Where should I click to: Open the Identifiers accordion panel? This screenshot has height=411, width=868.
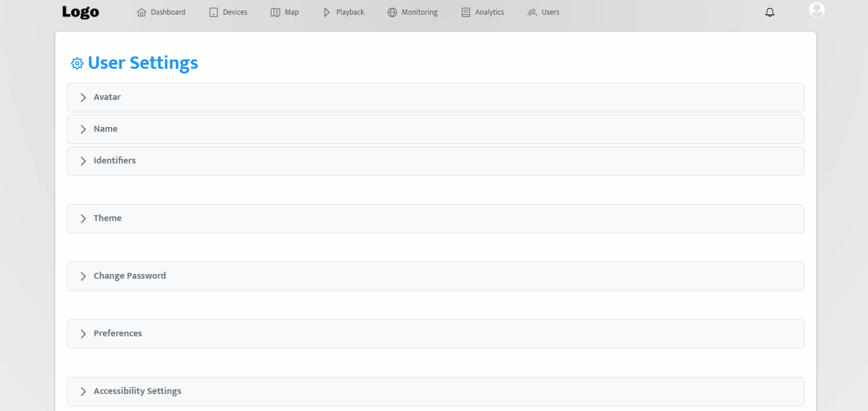(115, 161)
